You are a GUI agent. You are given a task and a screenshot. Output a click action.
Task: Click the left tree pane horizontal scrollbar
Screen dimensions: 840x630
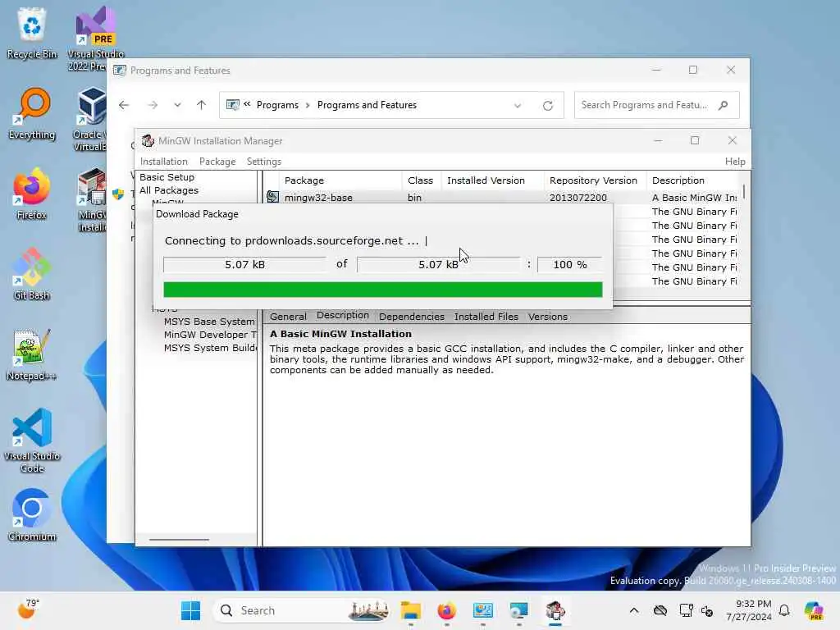click(x=180, y=540)
